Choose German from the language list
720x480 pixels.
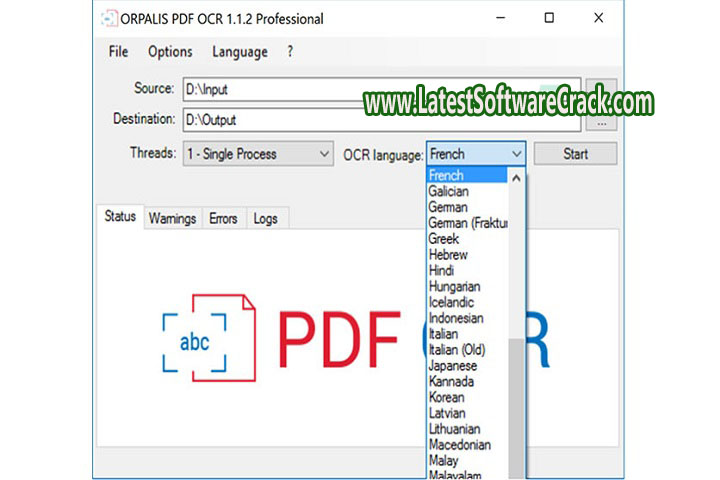447,207
